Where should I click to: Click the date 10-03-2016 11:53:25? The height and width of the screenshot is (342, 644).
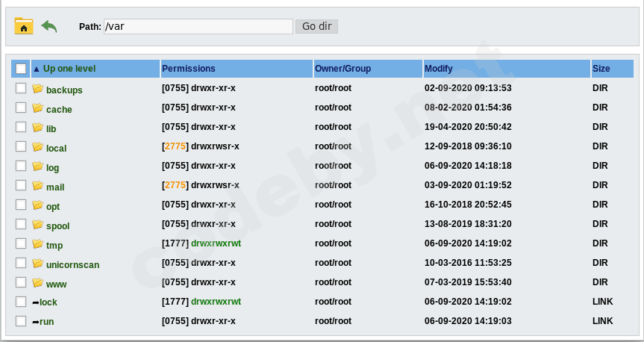click(468, 263)
